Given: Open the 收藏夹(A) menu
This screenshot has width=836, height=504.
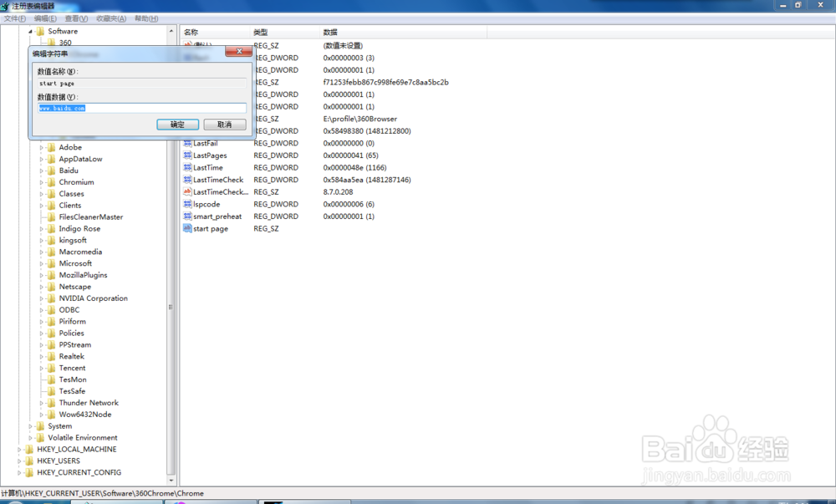Looking at the screenshot, I should pyautogui.click(x=111, y=18).
